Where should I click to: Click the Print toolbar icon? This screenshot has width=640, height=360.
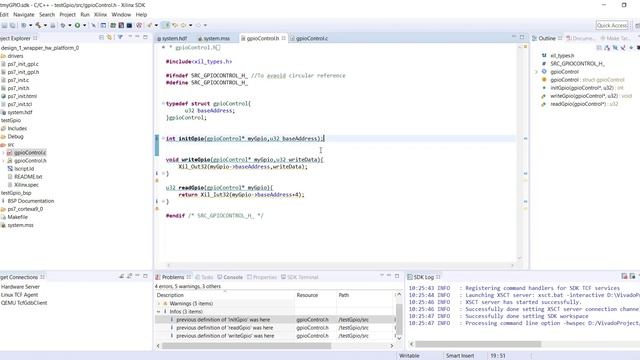click(x=53, y=25)
